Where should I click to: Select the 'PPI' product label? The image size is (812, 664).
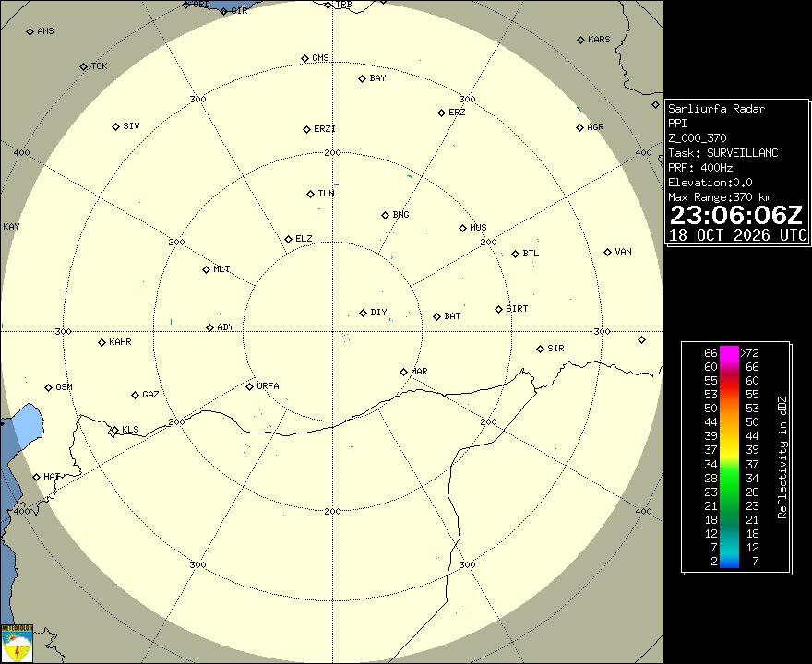coord(677,124)
